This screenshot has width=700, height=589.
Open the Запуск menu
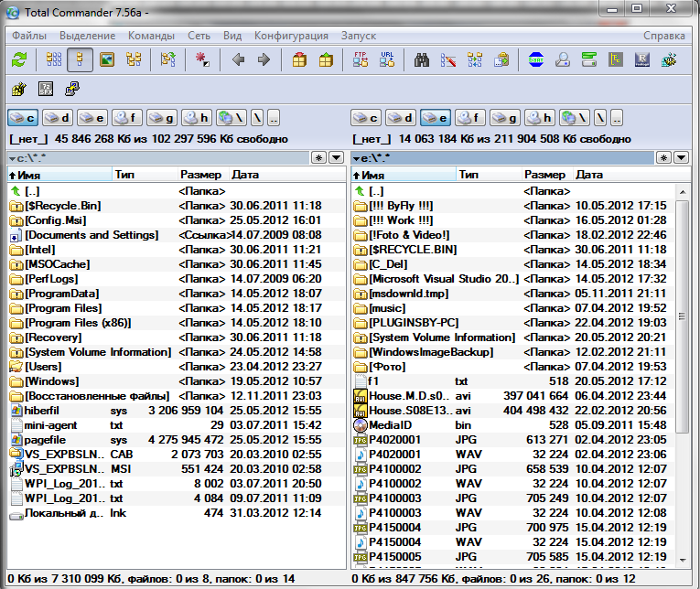coord(359,36)
